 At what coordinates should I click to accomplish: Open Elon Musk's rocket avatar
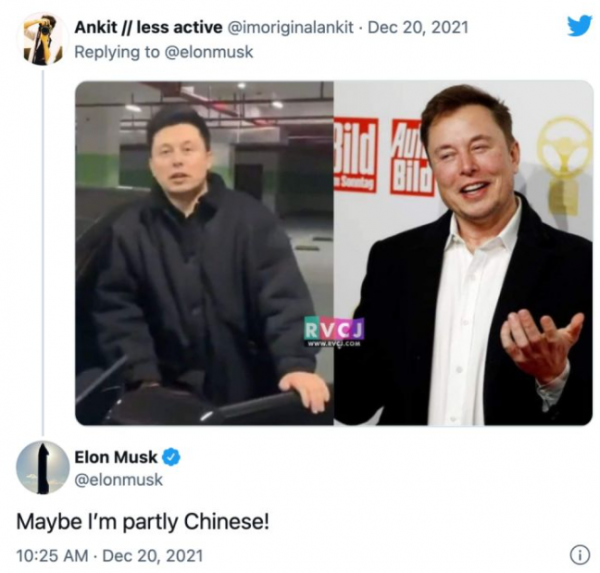tap(42, 467)
